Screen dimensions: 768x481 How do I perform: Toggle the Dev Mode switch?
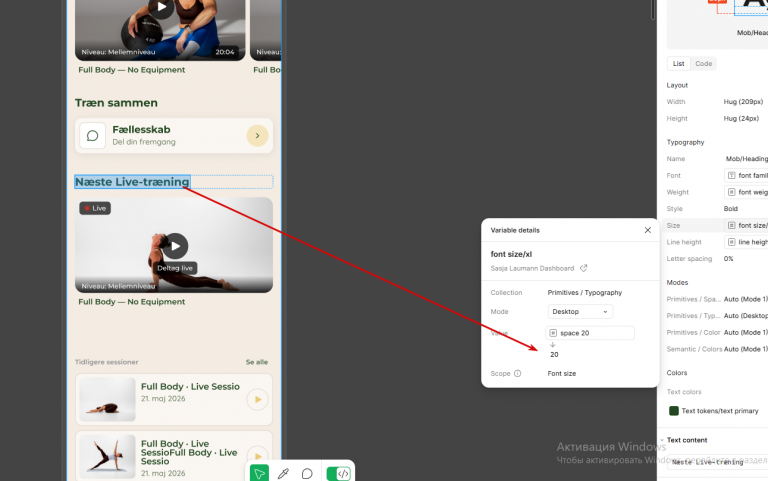(x=338, y=473)
